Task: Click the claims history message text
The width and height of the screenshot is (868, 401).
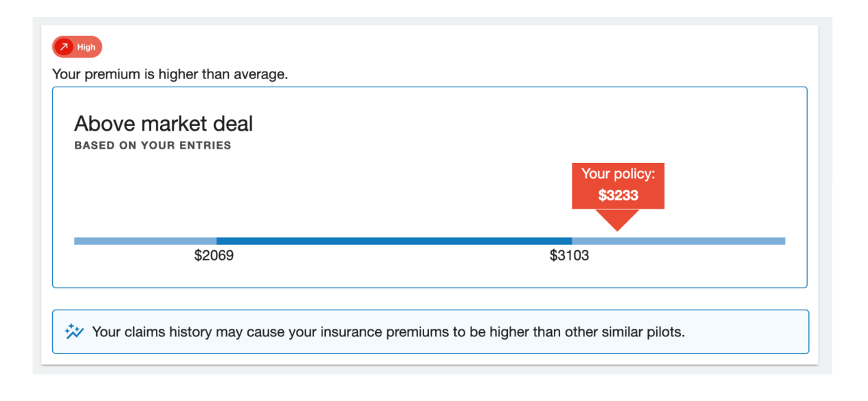Action: point(388,332)
